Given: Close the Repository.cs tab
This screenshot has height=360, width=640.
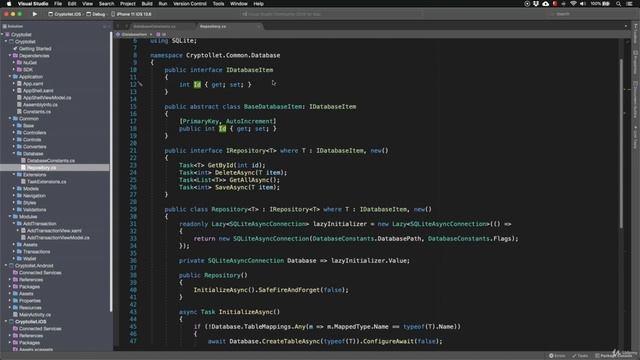Looking at the screenshot, I should (x=259, y=26).
